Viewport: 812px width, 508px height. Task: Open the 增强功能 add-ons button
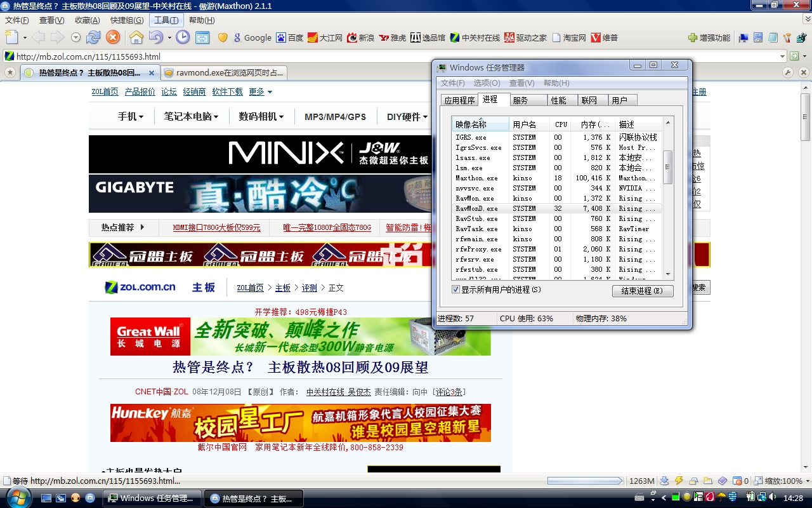click(x=709, y=37)
